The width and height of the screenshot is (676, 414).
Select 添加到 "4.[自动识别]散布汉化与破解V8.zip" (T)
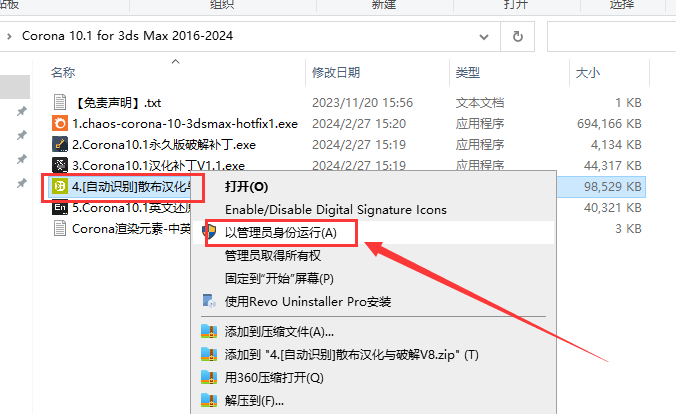pos(352,355)
